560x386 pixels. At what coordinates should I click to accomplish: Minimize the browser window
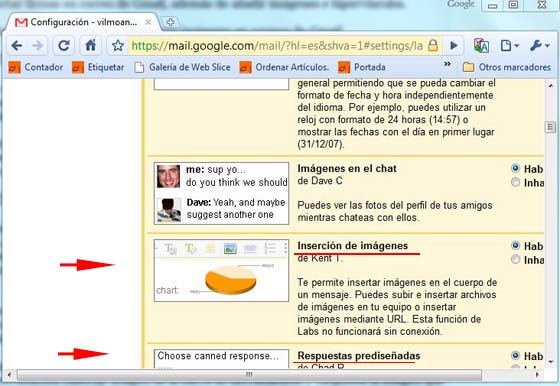click(493, 5)
